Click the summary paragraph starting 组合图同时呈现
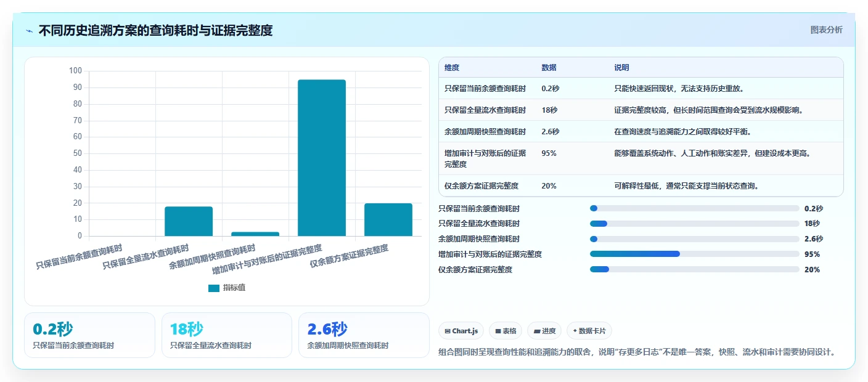 coord(638,352)
